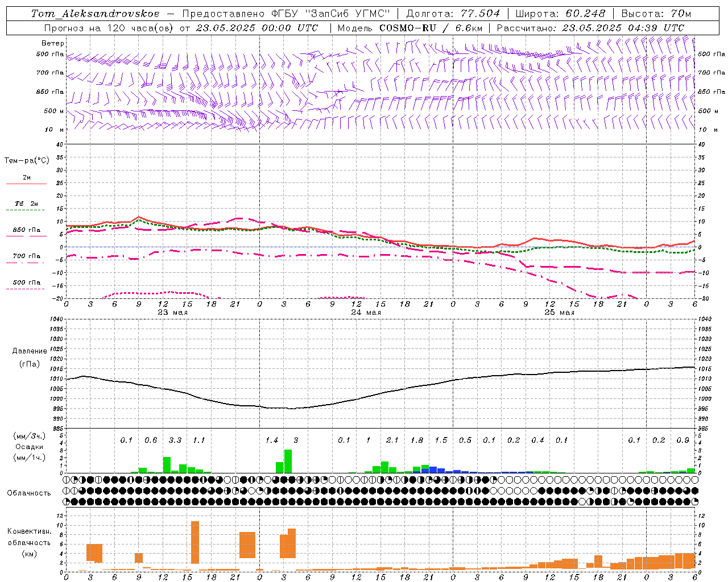This screenshot has width=728, height=582.
Task: Click the Ветер wind panel label
Action: coord(52,43)
